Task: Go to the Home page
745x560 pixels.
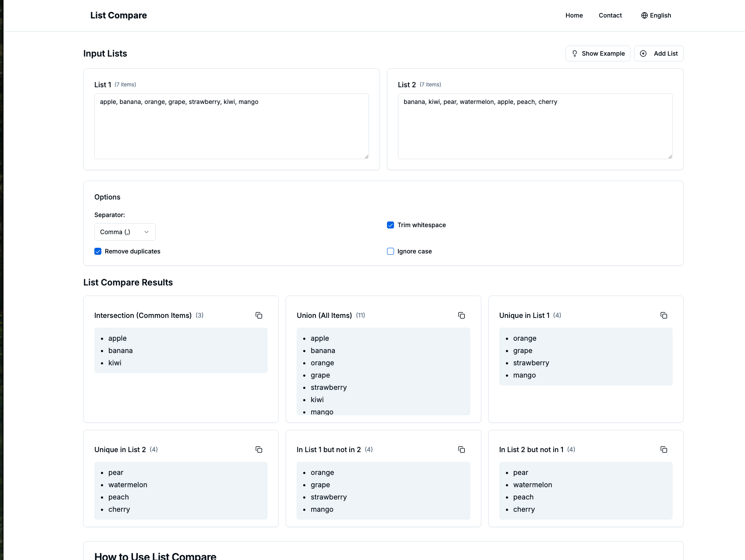Action: click(574, 15)
